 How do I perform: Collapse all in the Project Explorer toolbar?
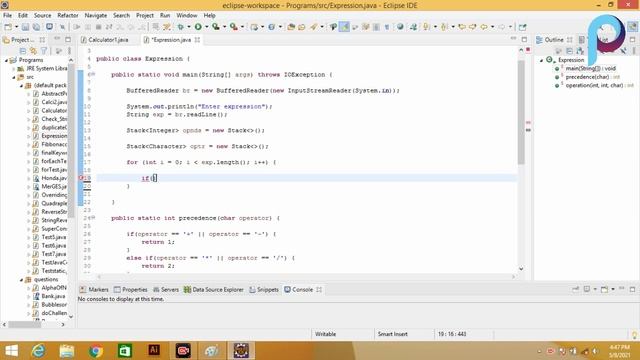[x=23, y=51]
